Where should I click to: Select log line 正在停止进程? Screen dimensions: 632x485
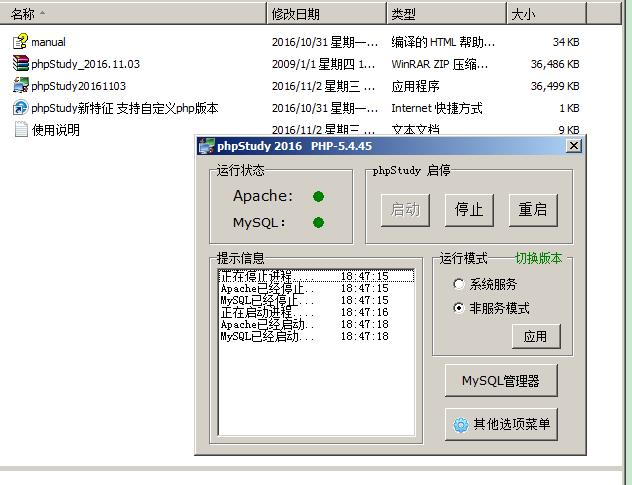[x=316, y=276]
